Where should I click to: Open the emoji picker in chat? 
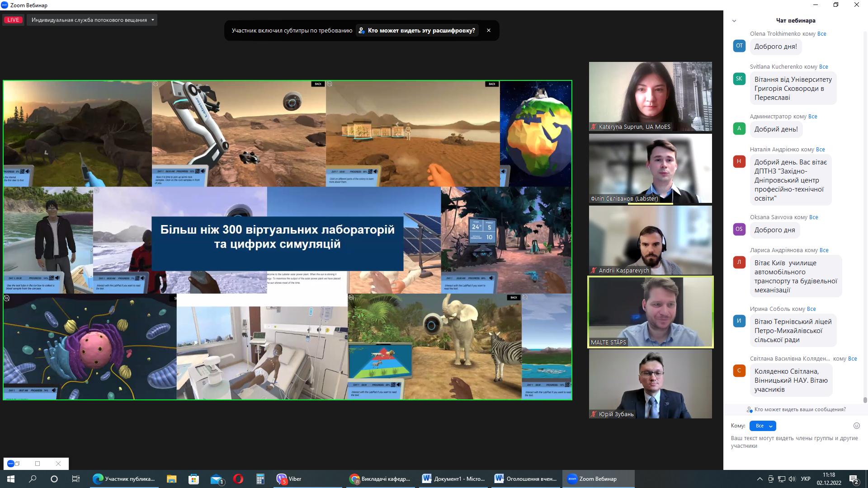(x=856, y=426)
